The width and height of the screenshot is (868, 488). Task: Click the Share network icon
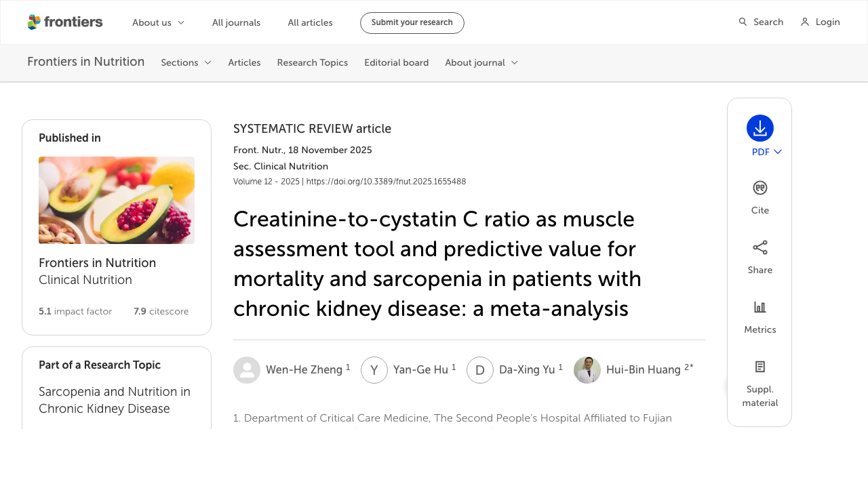(760, 247)
